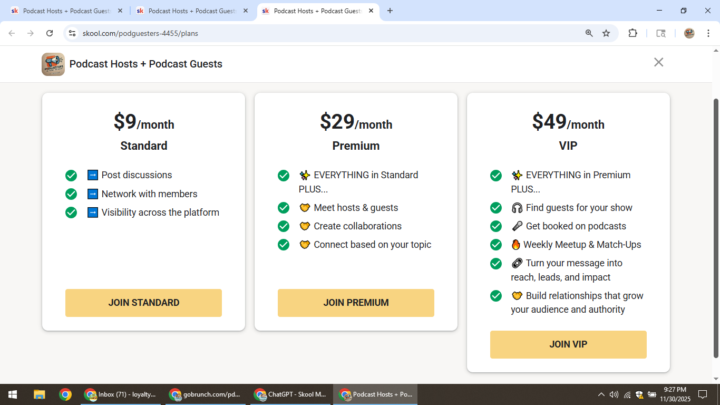This screenshot has height=405, width=720.
Task: Open the volume control in system tray
Action: tap(614, 394)
